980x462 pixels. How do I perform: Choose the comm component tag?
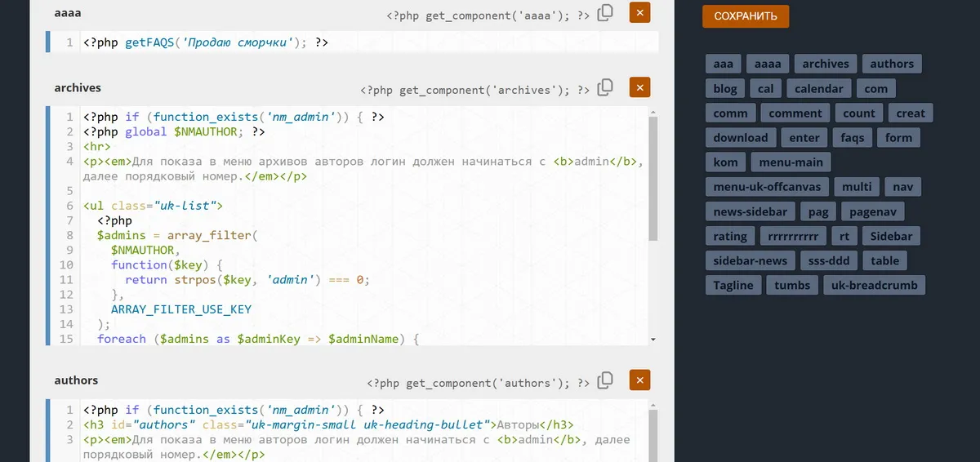730,113
